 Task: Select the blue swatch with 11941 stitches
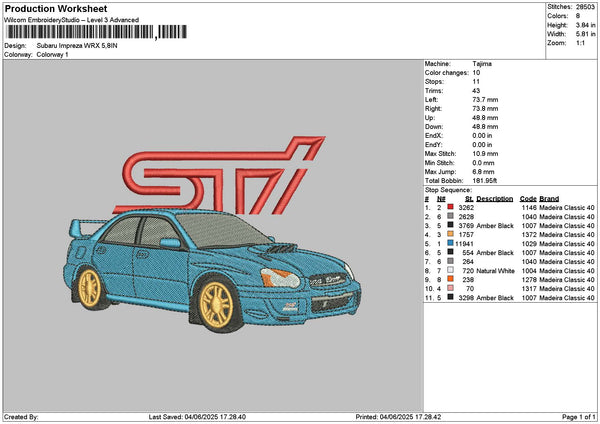[452, 243]
